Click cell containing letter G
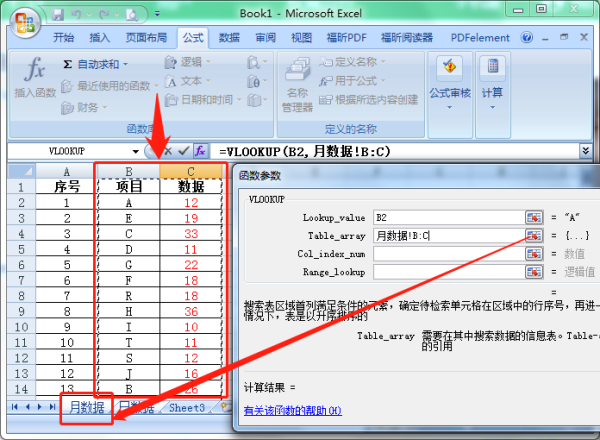This screenshot has height=440, width=600. [129, 264]
